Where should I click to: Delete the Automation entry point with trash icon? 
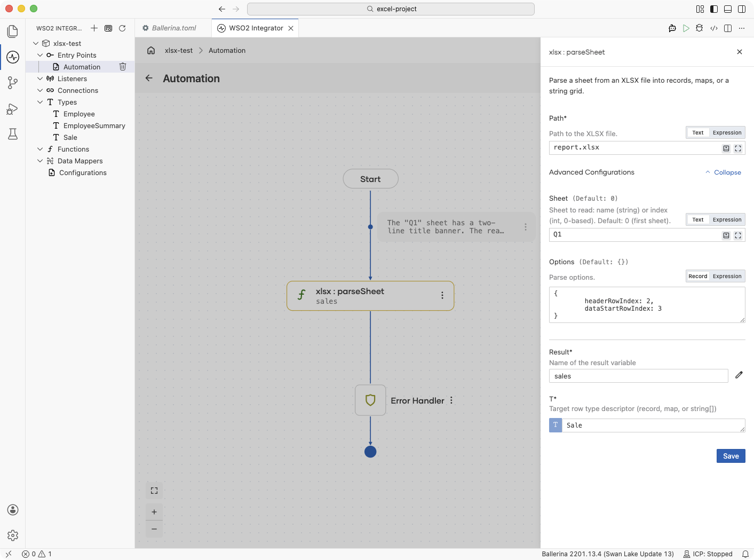point(123,67)
